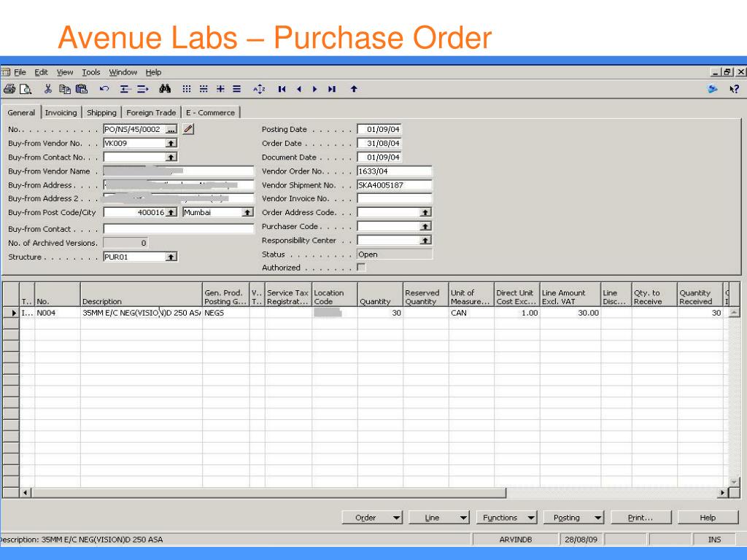The image size is (747, 560).
Task: Click the Posting Date field
Action: (x=379, y=130)
